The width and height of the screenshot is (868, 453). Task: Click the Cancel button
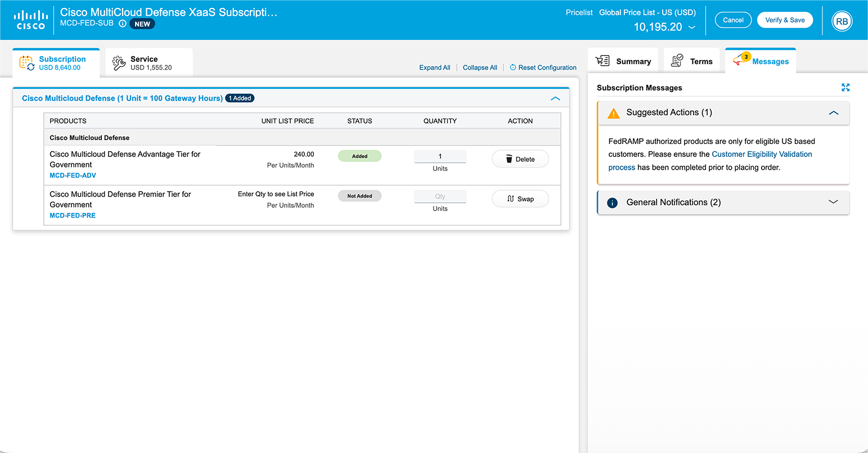pos(733,20)
